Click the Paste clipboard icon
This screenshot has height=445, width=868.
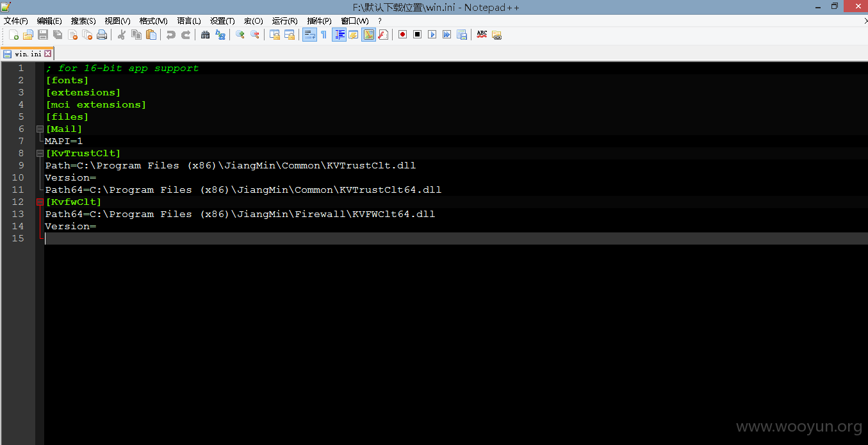151,35
